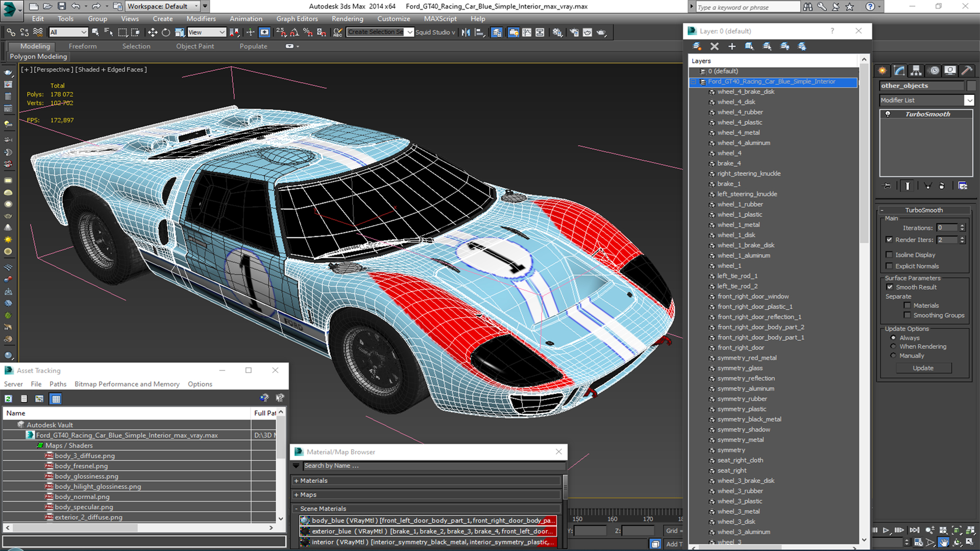The height and width of the screenshot is (551, 980).
Task: Collapse the TurboSmooth rollout header
Action: (x=923, y=210)
